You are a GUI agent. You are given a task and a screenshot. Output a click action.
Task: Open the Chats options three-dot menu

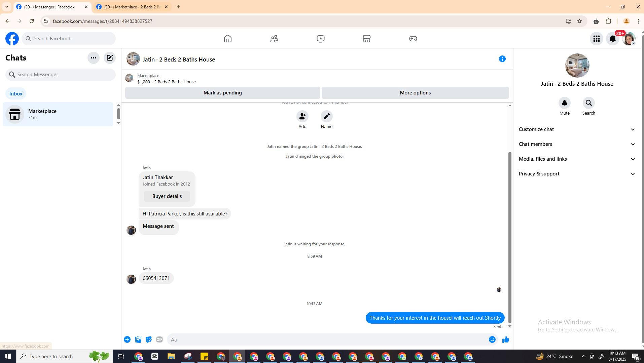(94, 58)
